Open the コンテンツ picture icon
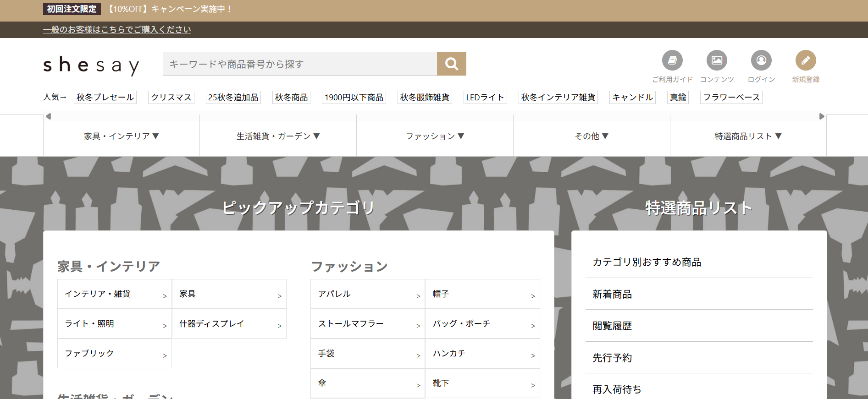The height and width of the screenshot is (399, 868). pos(717,60)
